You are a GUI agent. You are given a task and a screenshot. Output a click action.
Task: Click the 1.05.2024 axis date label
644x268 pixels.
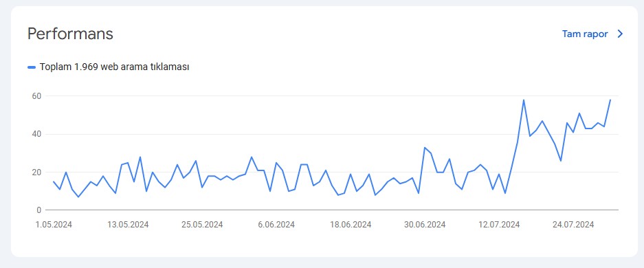pyautogui.click(x=54, y=225)
